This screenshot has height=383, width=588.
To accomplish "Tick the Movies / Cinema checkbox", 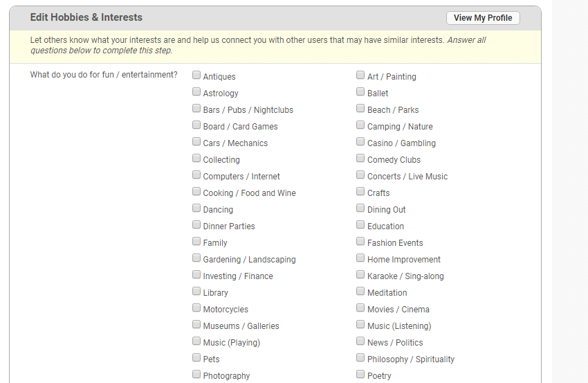I will click(360, 308).
